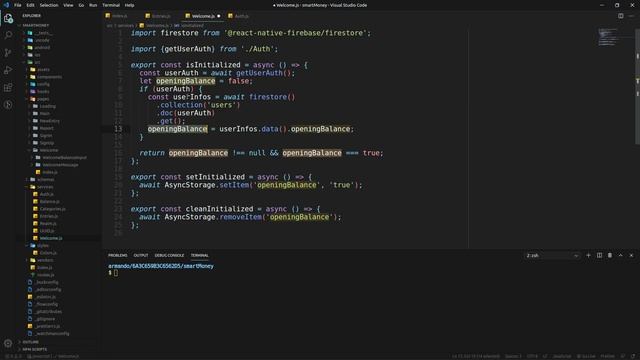Image resolution: width=640 pixels, height=360 pixels.
Task: Open the Help menu
Action: 129,5
